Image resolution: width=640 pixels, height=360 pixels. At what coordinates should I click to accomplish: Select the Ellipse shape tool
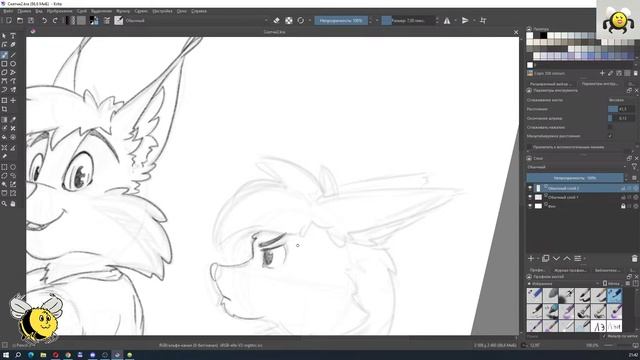pos(13,64)
